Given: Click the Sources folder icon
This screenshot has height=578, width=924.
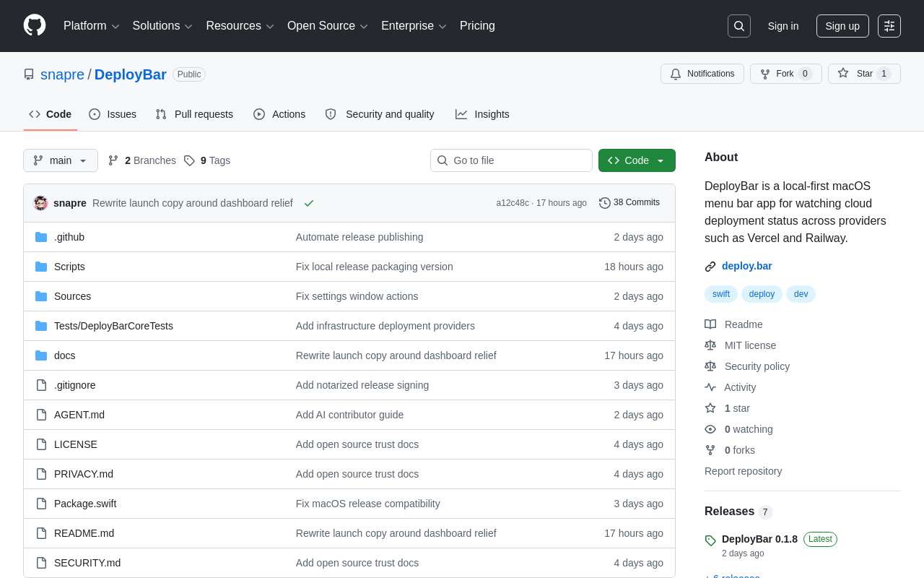Looking at the screenshot, I should click(x=41, y=296).
